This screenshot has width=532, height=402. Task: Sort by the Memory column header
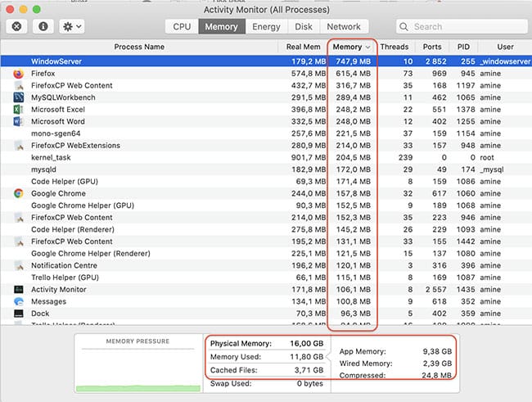coord(352,47)
